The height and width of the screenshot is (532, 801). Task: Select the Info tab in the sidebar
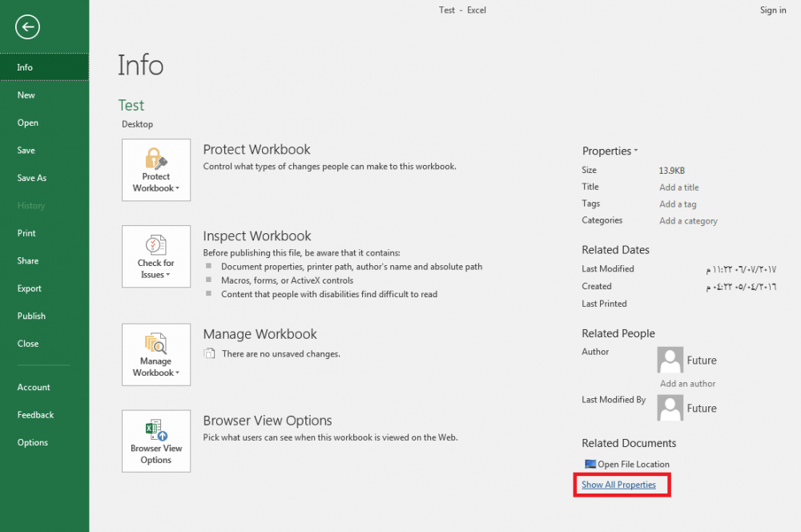click(44, 67)
